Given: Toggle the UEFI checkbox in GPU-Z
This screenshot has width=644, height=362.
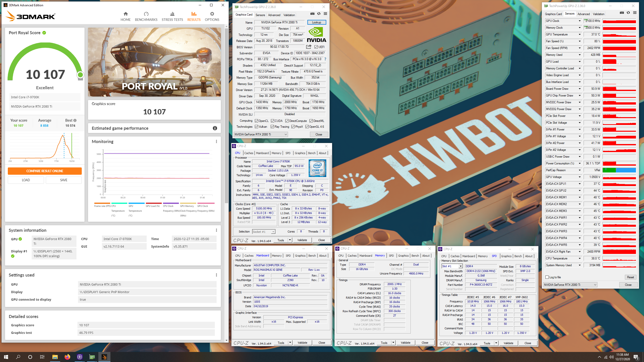Looking at the screenshot, I should [316, 47].
